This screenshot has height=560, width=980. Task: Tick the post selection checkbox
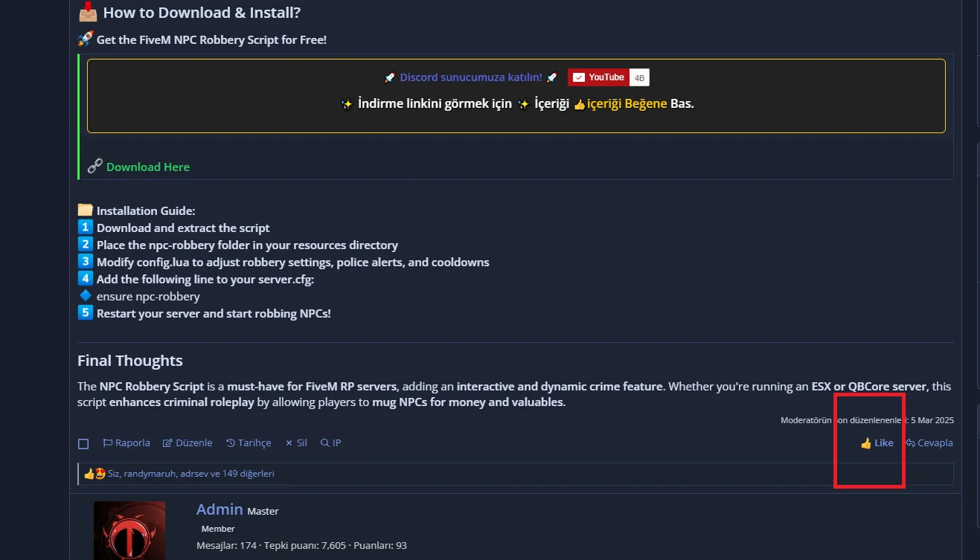click(x=83, y=444)
